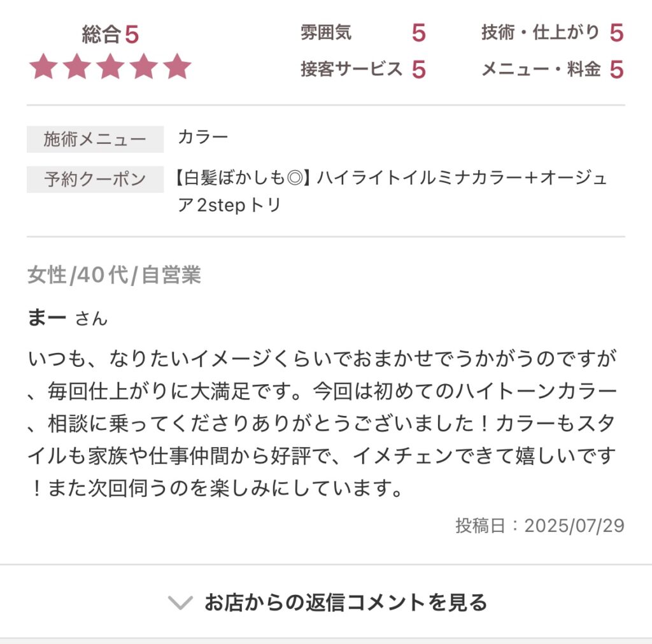
Task: Click reviewer name まー さん
Action: click(67, 318)
